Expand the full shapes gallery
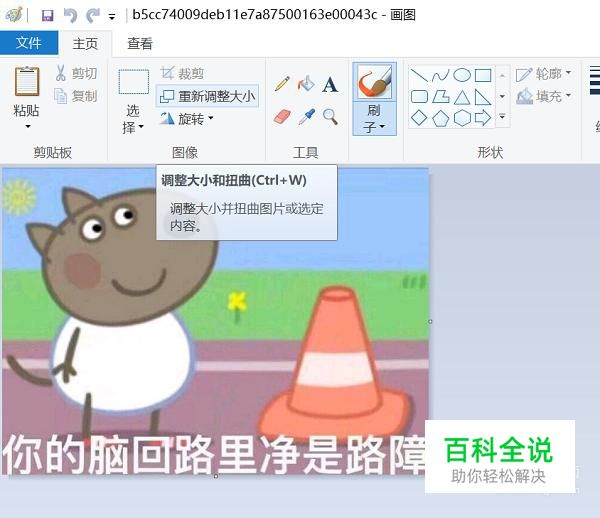This screenshot has width=600, height=518. [502, 116]
